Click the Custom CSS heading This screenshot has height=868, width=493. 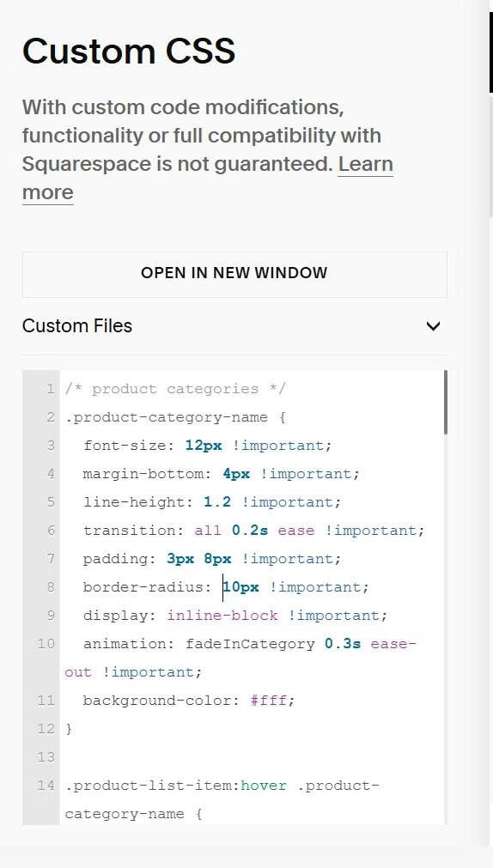pyautogui.click(x=129, y=51)
